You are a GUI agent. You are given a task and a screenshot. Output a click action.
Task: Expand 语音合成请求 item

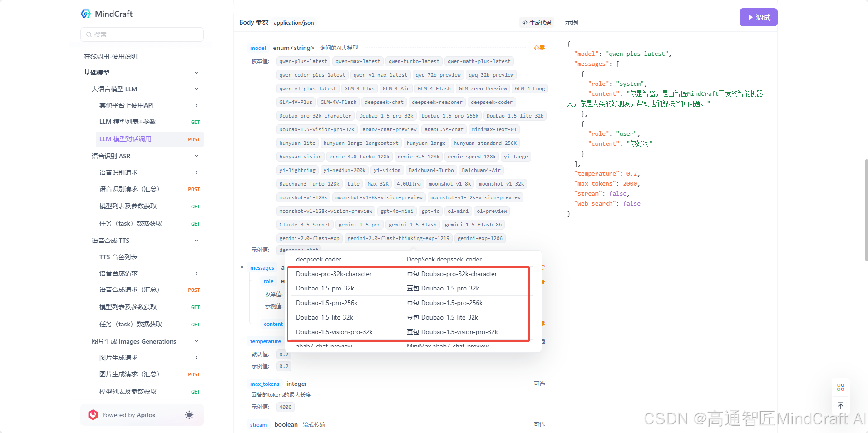[x=197, y=273]
